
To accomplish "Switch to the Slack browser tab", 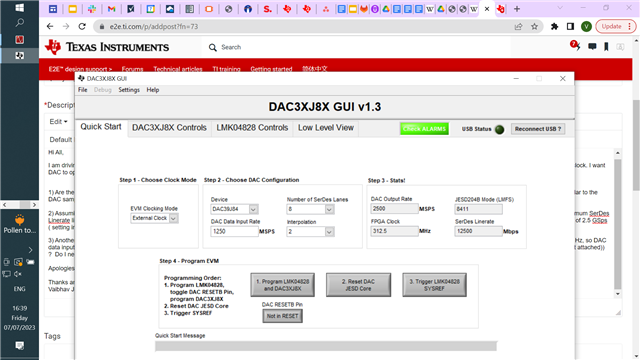I will tap(92, 9).
